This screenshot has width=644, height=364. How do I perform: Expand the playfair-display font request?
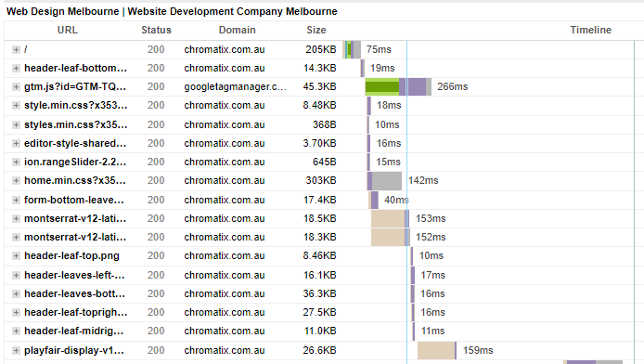(x=16, y=350)
